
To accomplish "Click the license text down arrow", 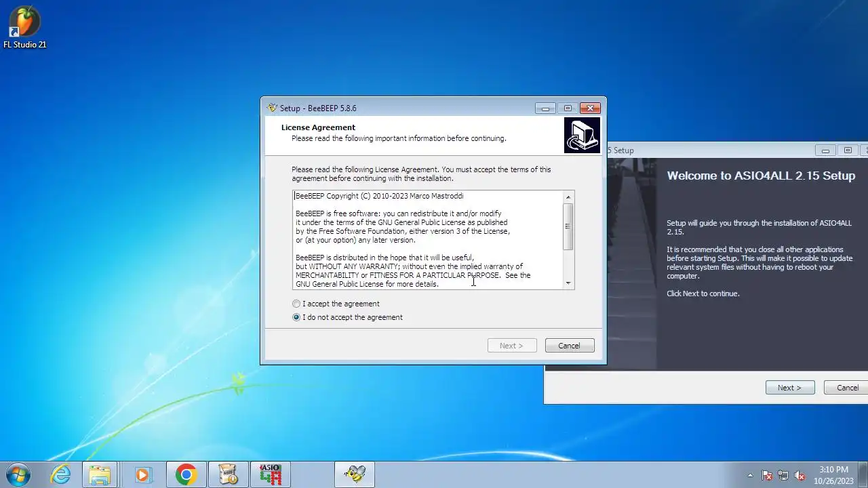I will click(568, 283).
